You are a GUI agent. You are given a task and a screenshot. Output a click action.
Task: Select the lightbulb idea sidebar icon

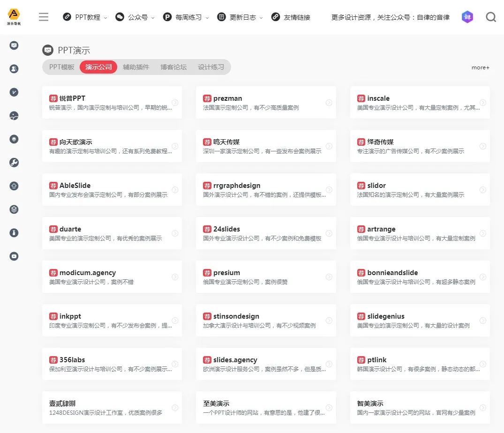[14, 139]
